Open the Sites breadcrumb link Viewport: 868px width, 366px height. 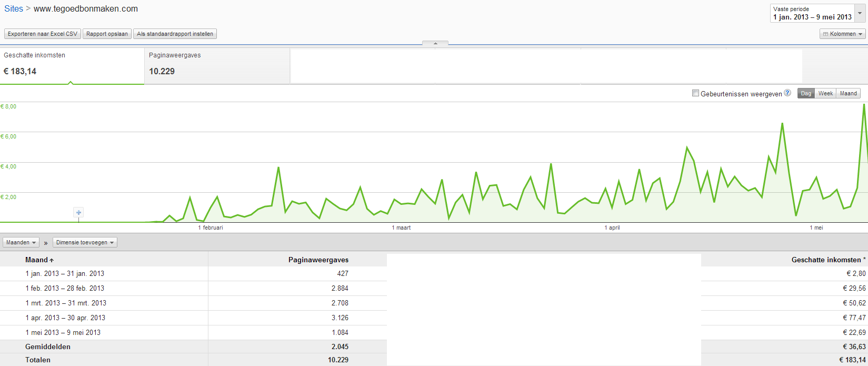click(14, 8)
